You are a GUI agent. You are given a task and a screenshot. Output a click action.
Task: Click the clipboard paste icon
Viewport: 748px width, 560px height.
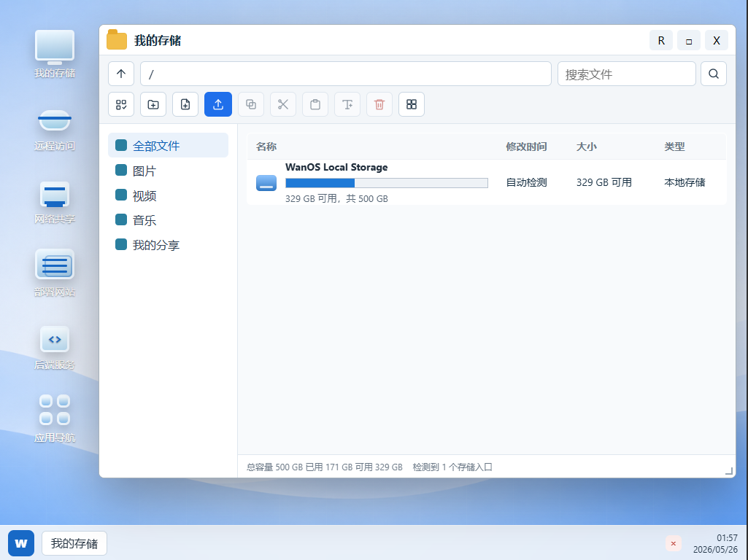point(315,104)
